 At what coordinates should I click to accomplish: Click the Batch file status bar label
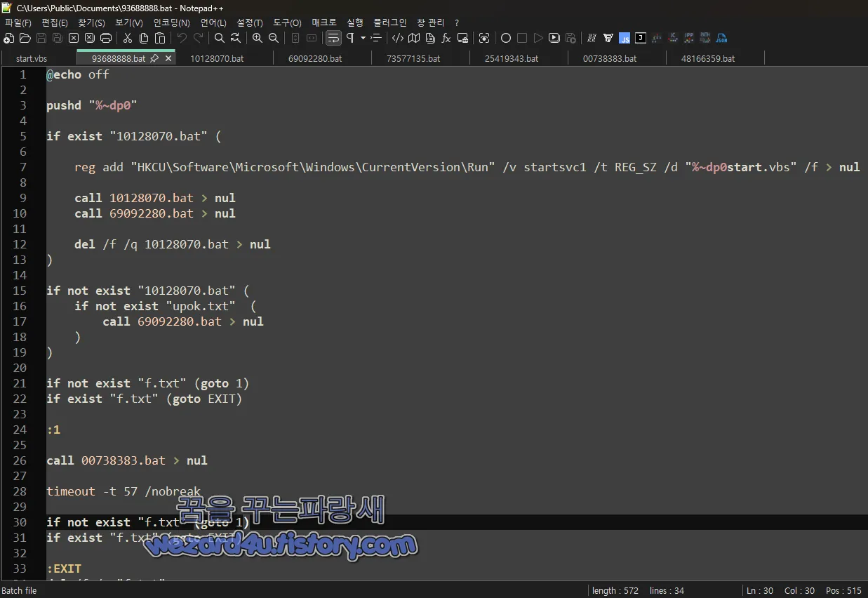(19, 590)
